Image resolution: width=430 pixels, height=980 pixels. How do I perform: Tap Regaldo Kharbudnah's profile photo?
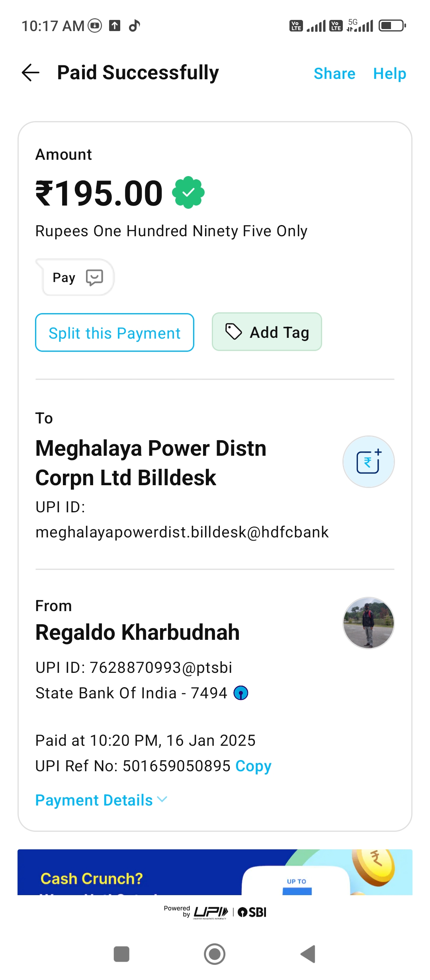click(368, 623)
